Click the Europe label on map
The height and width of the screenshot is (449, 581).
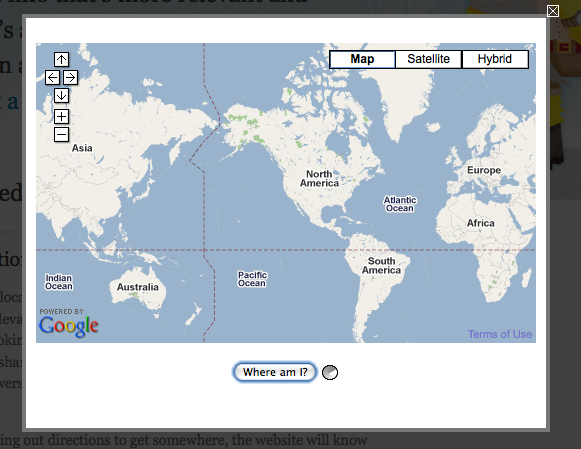pos(484,170)
